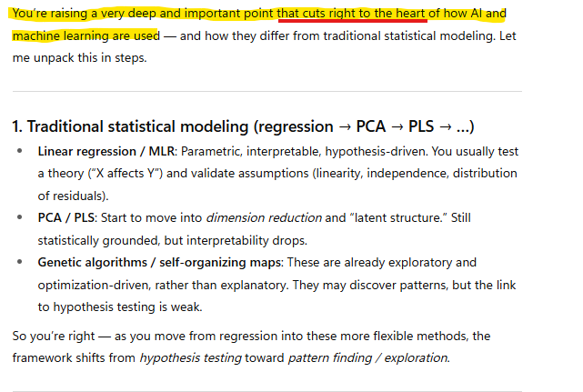The width and height of the screenshot is (583, 392).
Task: Click the bullet point before "Genetic algorithms"
Action: 20,262
